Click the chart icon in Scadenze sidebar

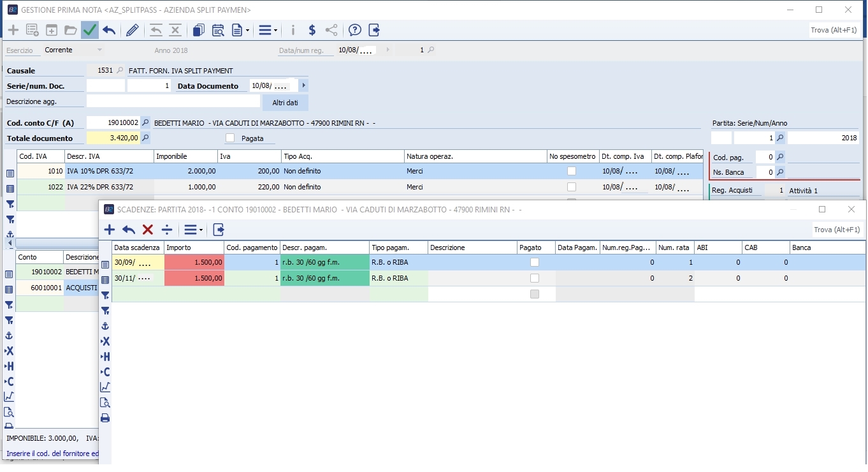[105, 387]
